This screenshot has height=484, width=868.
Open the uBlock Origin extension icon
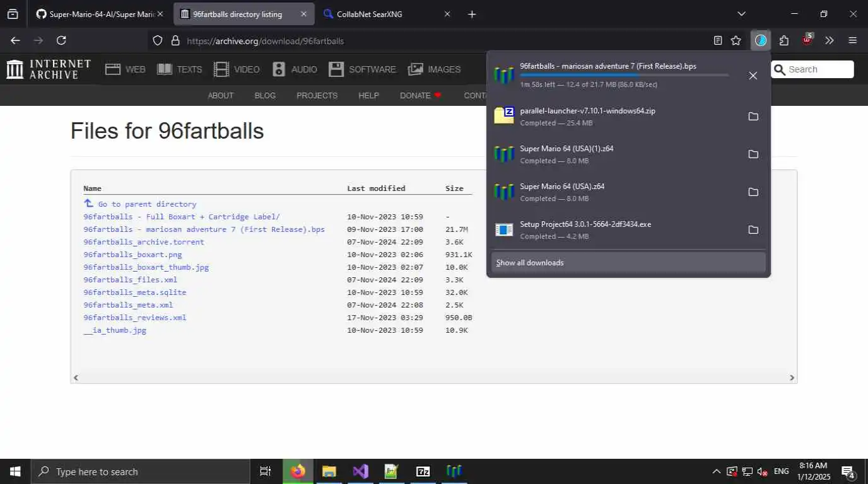tap(807, 39)
